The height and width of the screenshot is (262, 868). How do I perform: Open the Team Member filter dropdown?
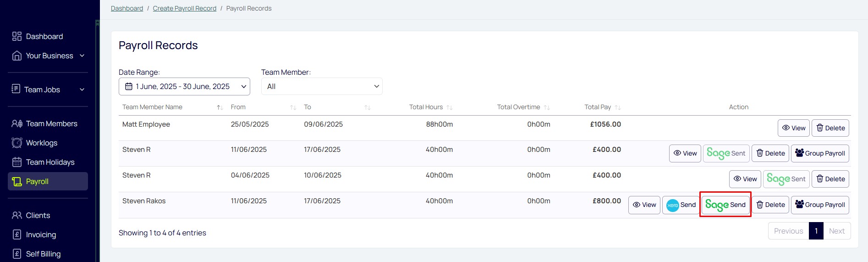[322, 86]
